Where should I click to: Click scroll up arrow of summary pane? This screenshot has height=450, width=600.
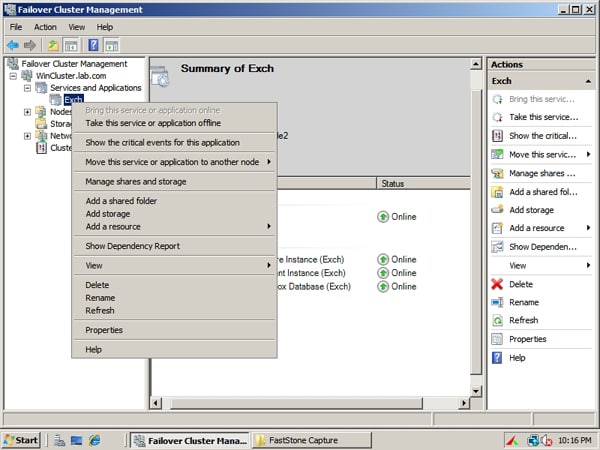click(476, 64)
